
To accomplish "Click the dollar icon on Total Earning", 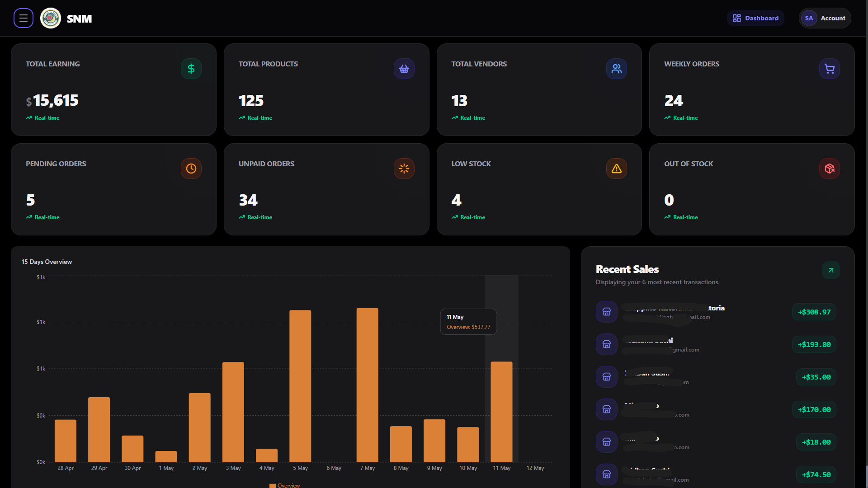I will pyautogui.click(x=191, y=69).
